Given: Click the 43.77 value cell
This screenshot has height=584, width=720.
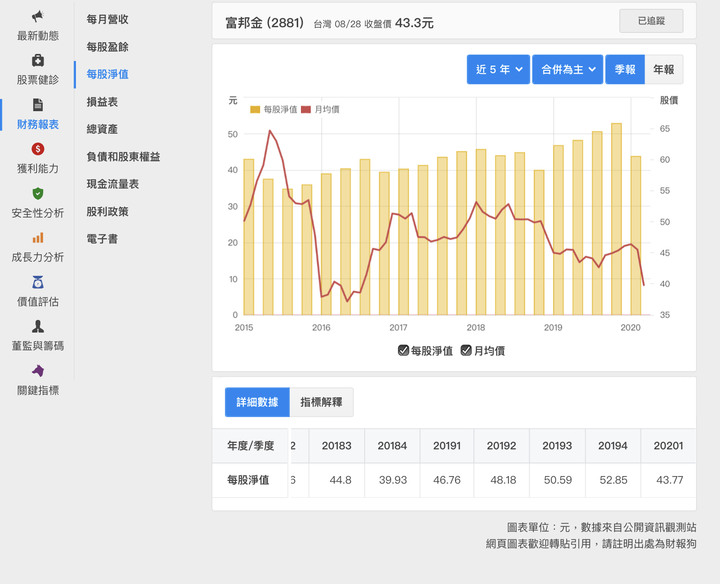Looking at the screenshot, I should [669, 480].
